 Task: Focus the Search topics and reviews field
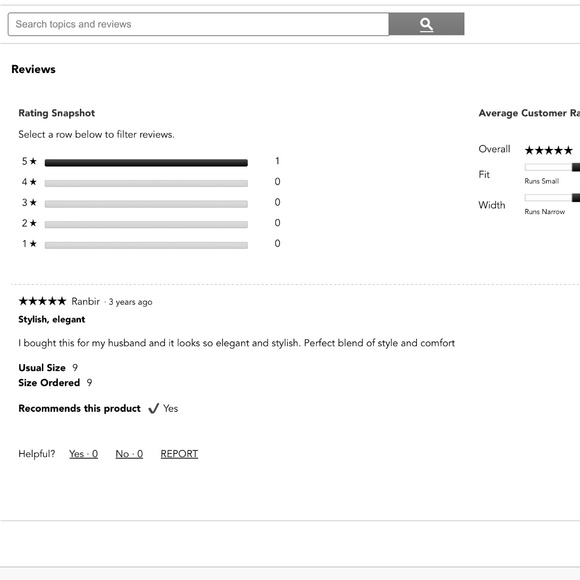coord(198,24)
